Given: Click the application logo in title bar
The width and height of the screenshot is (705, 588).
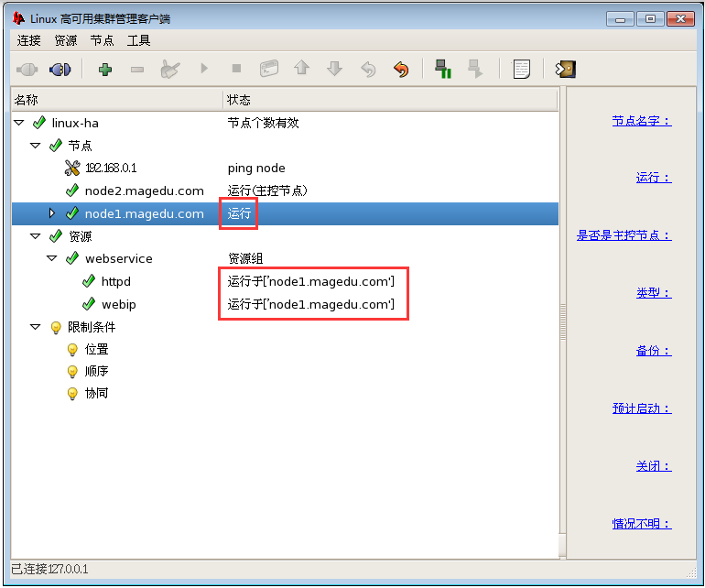Looking at the screenshot, I should (x=18, y=18).
